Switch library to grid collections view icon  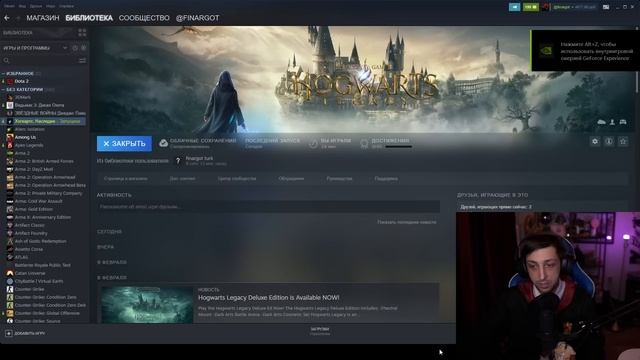coord(82,33)
